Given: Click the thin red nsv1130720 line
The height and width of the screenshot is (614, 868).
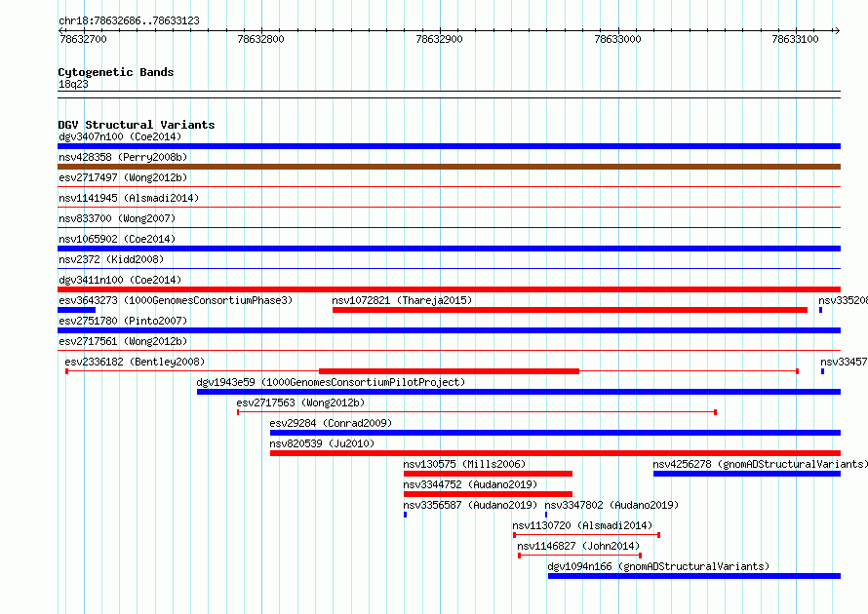Looking at the screenshot, I should (586, 535).
